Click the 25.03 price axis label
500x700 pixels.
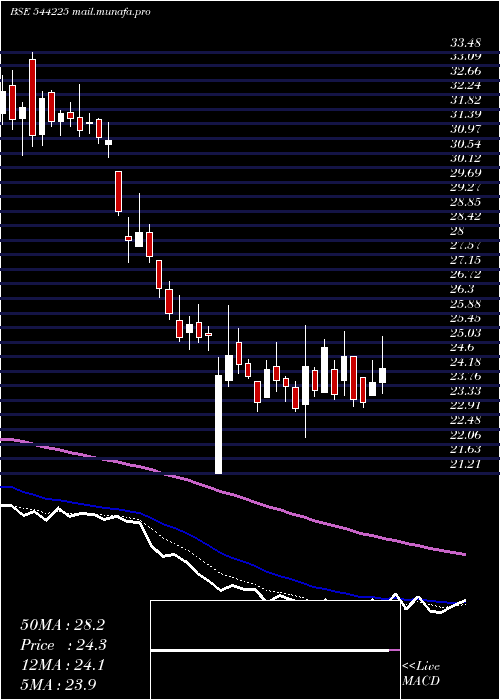(466, 333)
